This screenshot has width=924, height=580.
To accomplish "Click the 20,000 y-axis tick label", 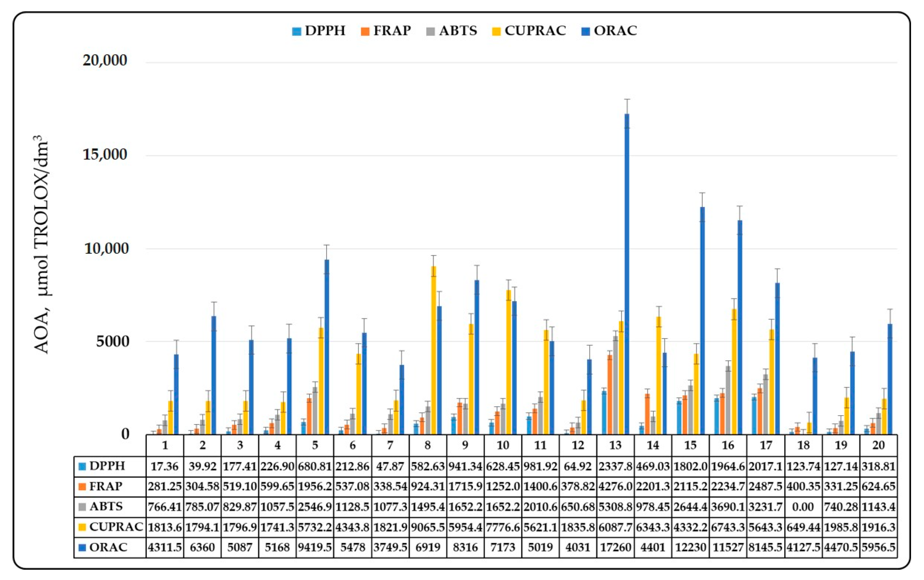I will pyautogui.click(x=105, y=61).
